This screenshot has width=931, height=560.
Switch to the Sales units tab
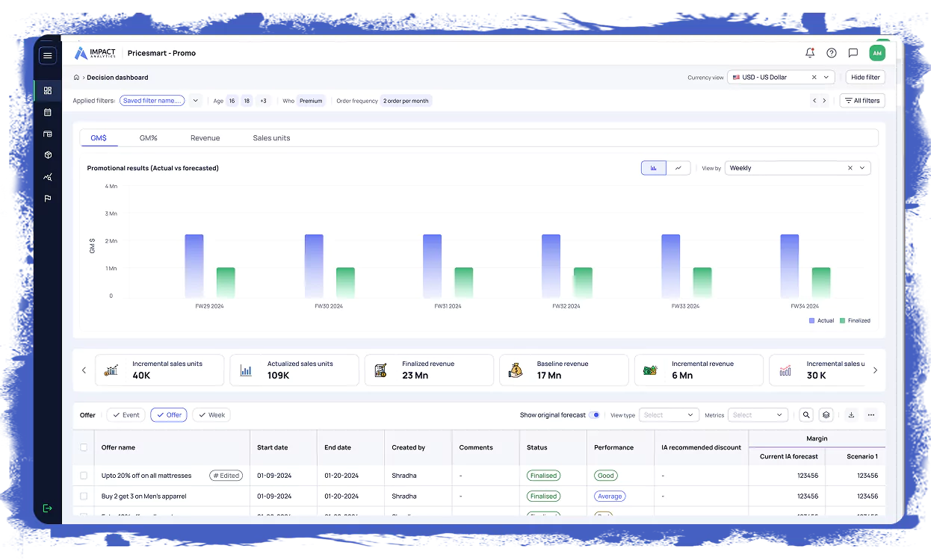click(271, 138)
